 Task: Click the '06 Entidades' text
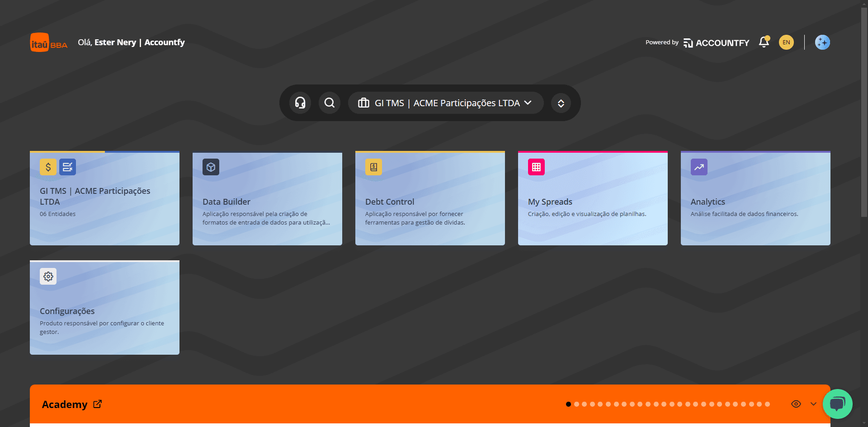57,214
